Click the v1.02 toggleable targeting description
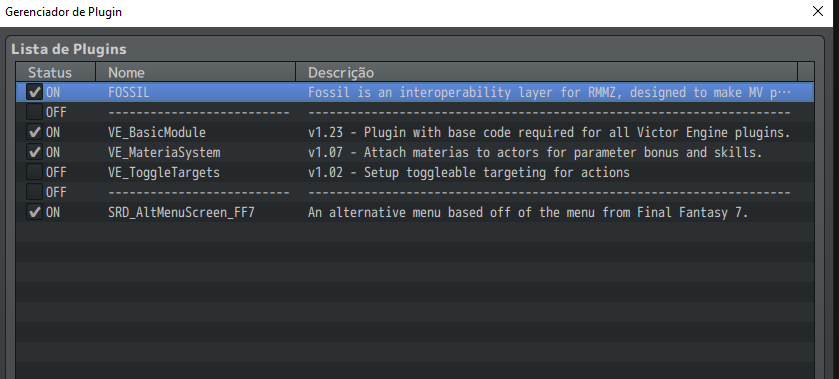839x379 pixels. coord(469,173)
